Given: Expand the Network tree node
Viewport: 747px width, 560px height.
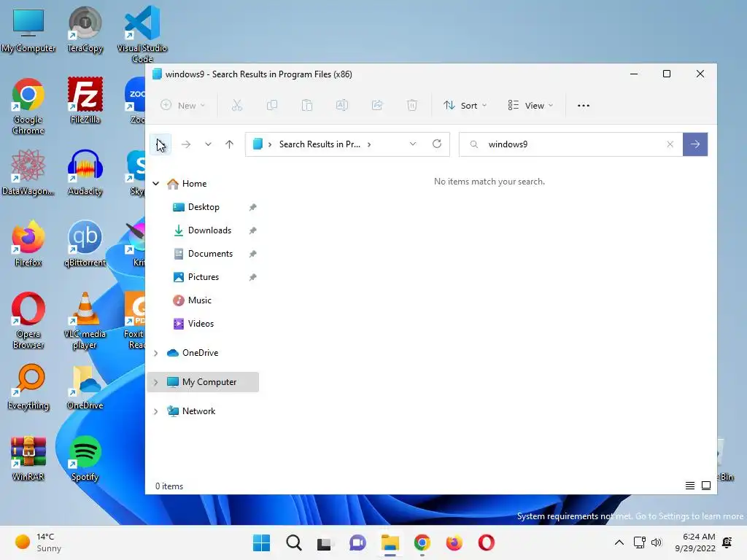Looking at the screenshot, I should pyautogui.click(x=156, y=411).
